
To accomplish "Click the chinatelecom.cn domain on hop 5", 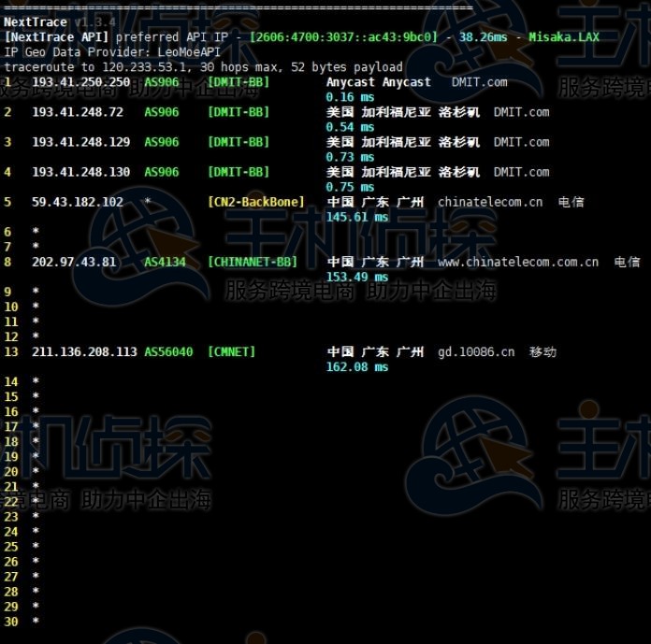I will pyautogui.click(x=490, y=202).
